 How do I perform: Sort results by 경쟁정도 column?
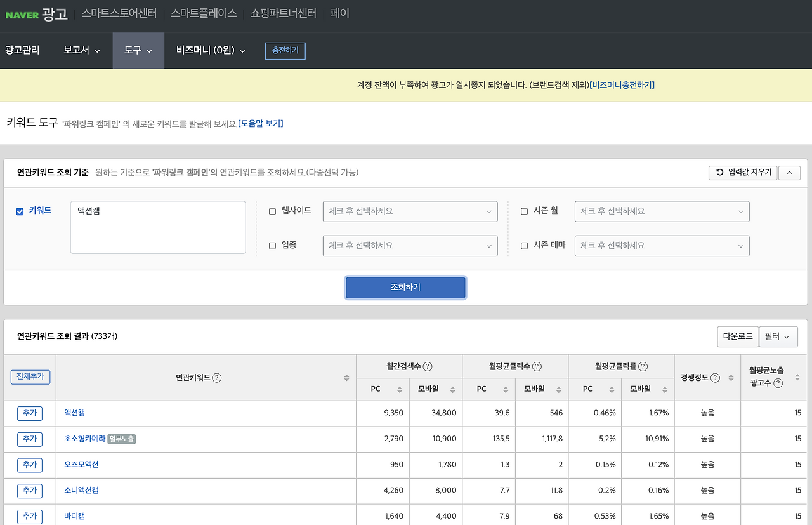pos(731,378)
